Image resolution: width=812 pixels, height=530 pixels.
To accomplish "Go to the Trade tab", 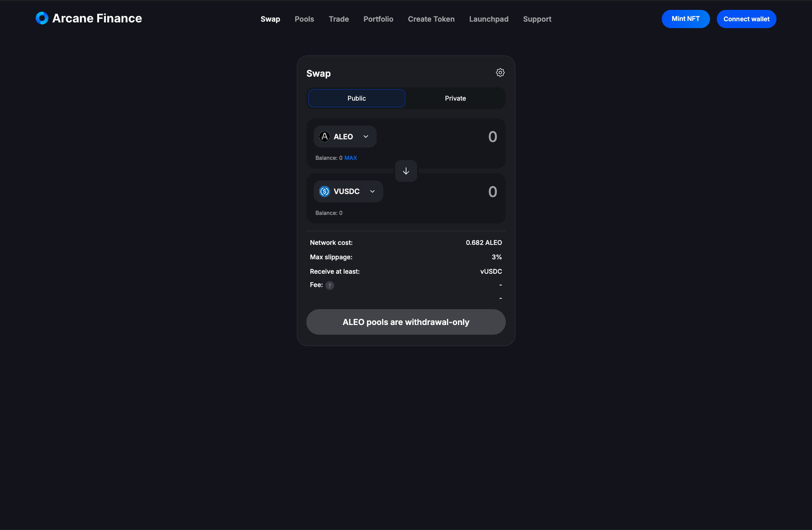I will tap(339, 19).
